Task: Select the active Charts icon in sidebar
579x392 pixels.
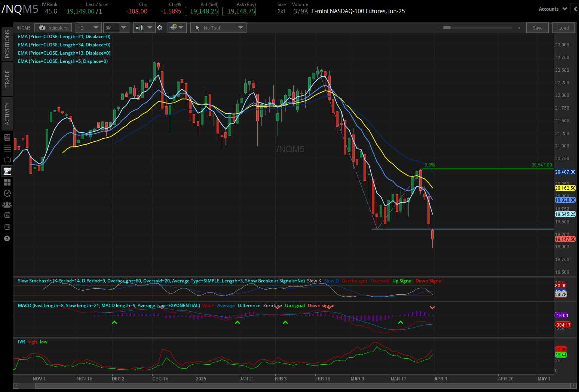Action: coord(7,171)
